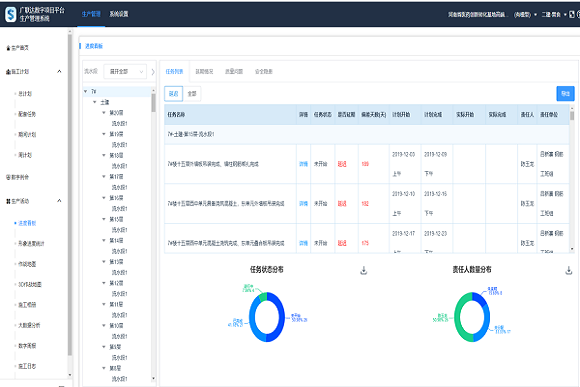Open the 详情 link in first task row

[303, 164]
